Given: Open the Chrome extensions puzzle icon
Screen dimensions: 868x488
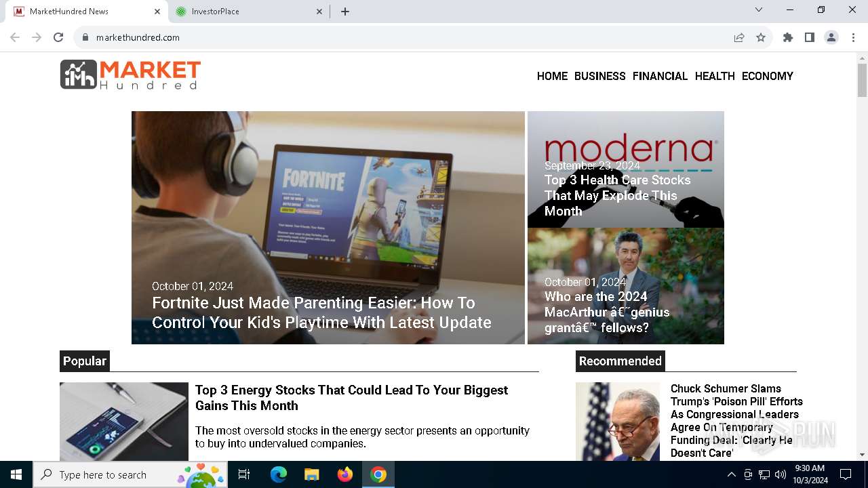Looking at the screenshot, I should click(787, 37).
